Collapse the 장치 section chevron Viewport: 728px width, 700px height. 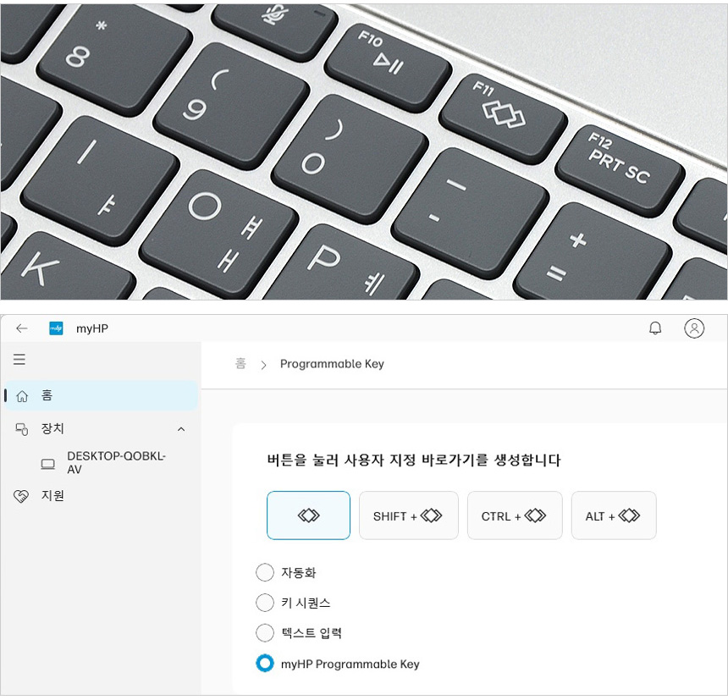coord(181,429)
